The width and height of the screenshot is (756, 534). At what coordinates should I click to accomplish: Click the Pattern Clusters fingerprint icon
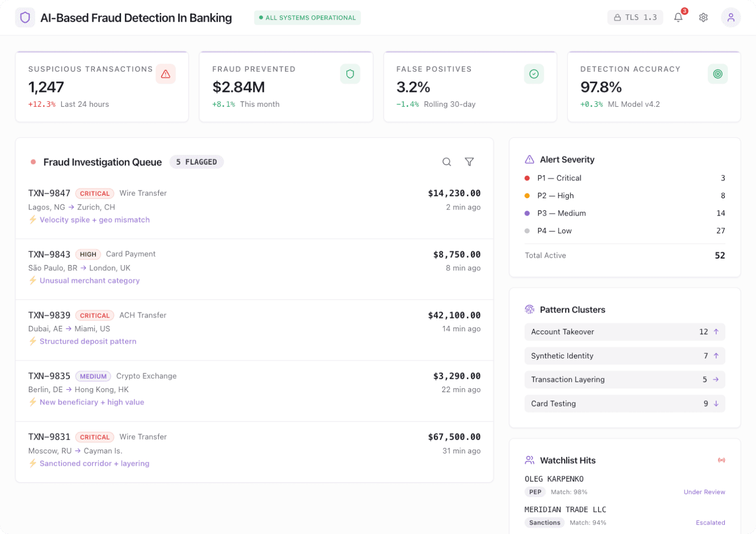pos(530,309)
